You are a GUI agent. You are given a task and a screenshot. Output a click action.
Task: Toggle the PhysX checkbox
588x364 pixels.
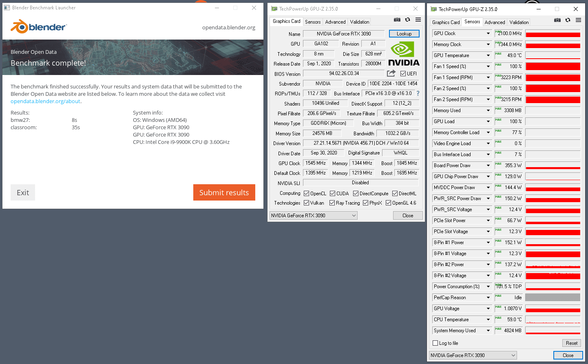[x=365, y=203]
